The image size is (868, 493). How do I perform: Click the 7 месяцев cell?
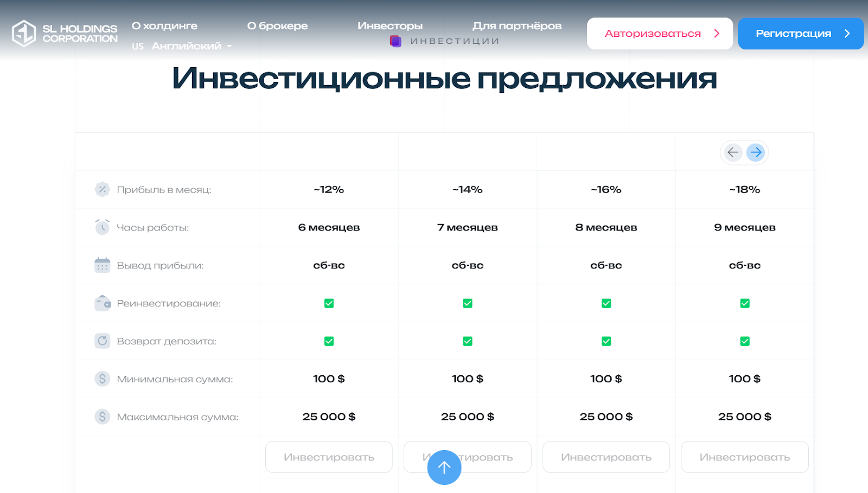[468, 227]
